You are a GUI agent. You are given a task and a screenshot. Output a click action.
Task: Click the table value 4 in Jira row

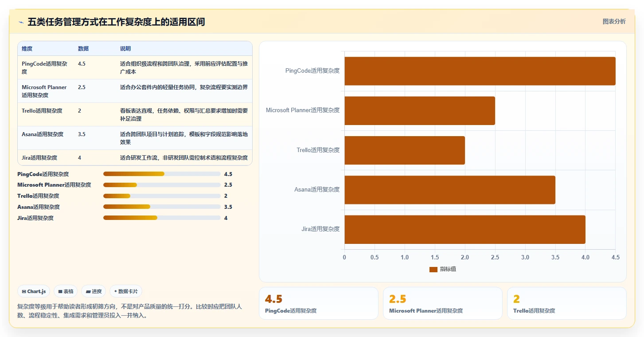[x=80, y=158]
